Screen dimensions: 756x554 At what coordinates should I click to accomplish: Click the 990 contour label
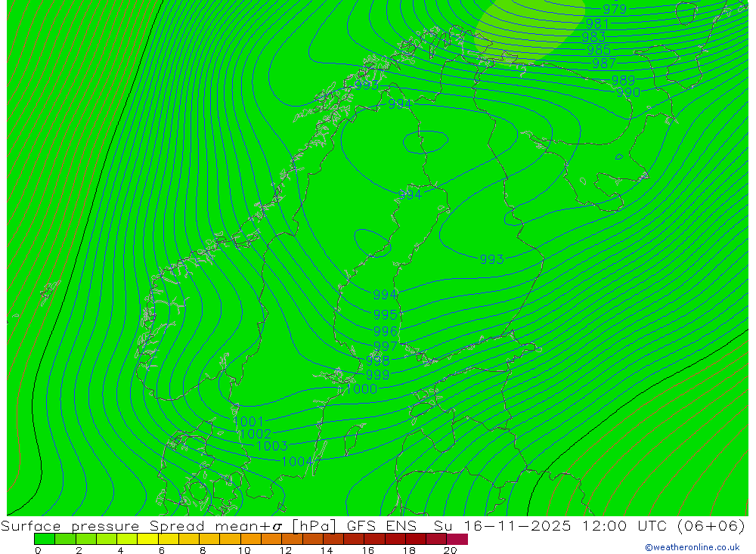628,92
